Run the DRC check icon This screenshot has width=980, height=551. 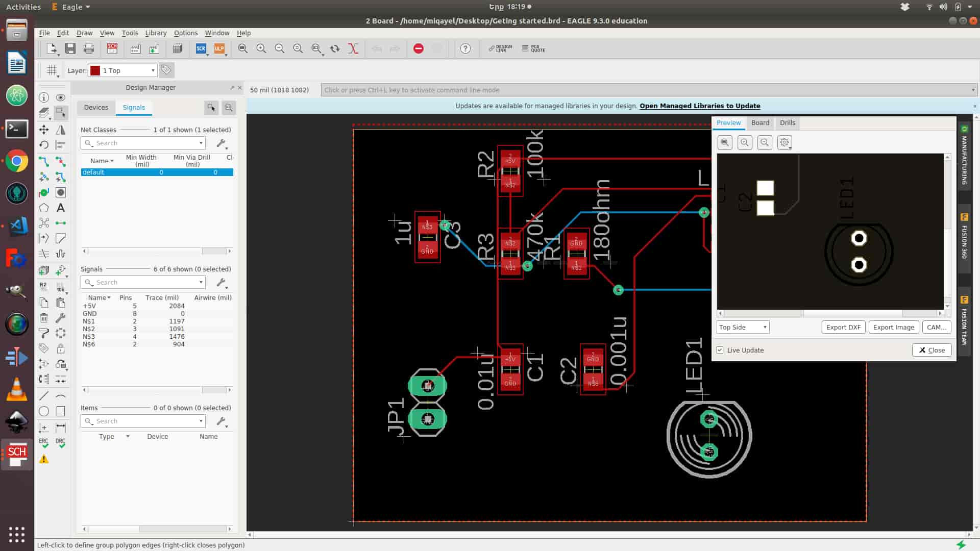point(61,443)
